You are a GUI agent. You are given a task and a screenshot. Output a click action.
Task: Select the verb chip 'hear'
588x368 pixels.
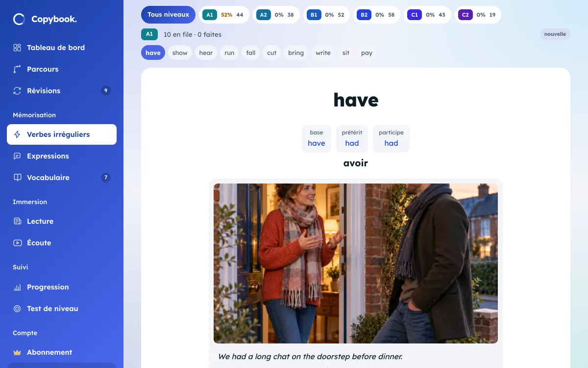click(206, 53)
